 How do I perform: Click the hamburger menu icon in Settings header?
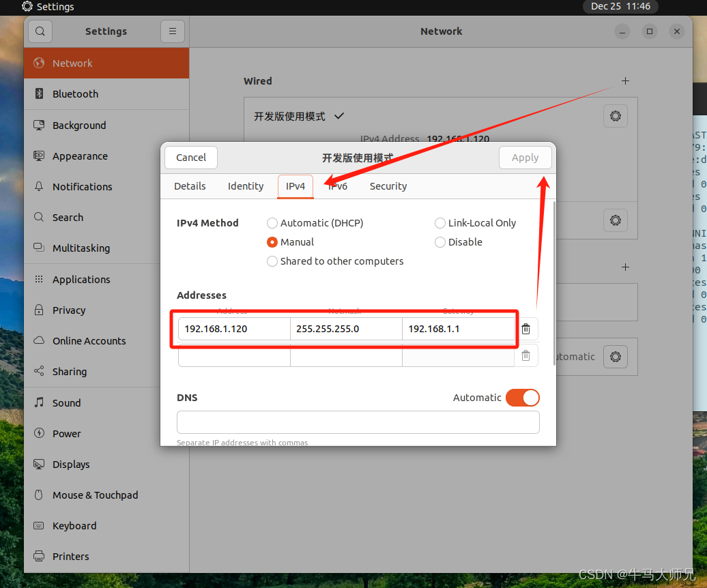172,31
